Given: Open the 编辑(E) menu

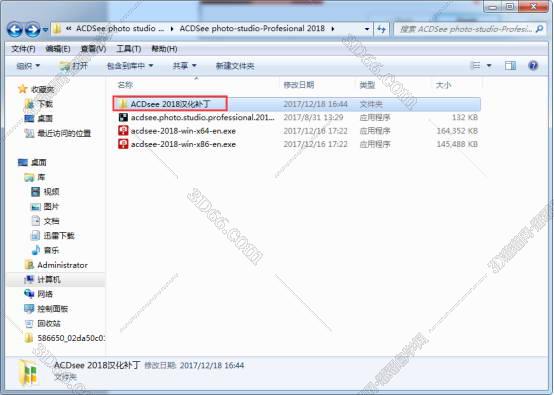Looking at the screenshot, I should pyautogui.click(x=58, y=49).
